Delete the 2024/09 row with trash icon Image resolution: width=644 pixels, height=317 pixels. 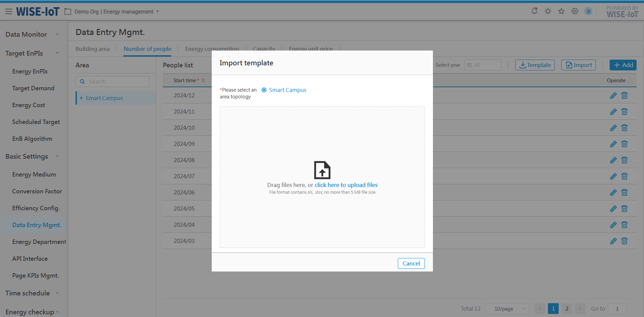(x=624, y=144)
